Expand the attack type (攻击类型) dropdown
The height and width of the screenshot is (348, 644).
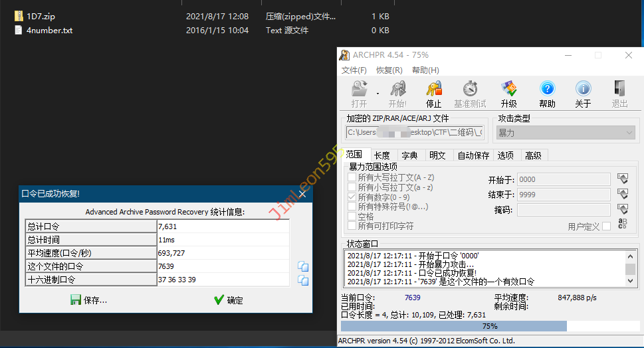point(629,133)
